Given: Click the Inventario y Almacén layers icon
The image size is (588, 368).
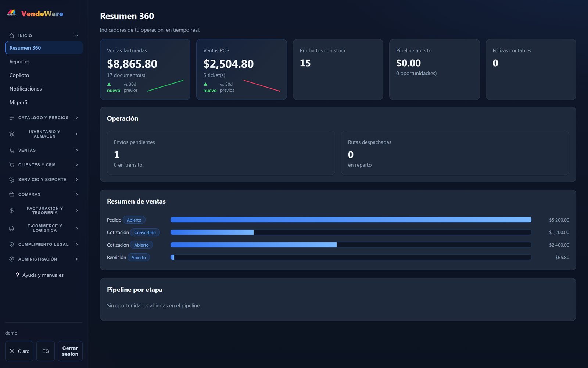Looking at the screenshot, I should (12, 134).
